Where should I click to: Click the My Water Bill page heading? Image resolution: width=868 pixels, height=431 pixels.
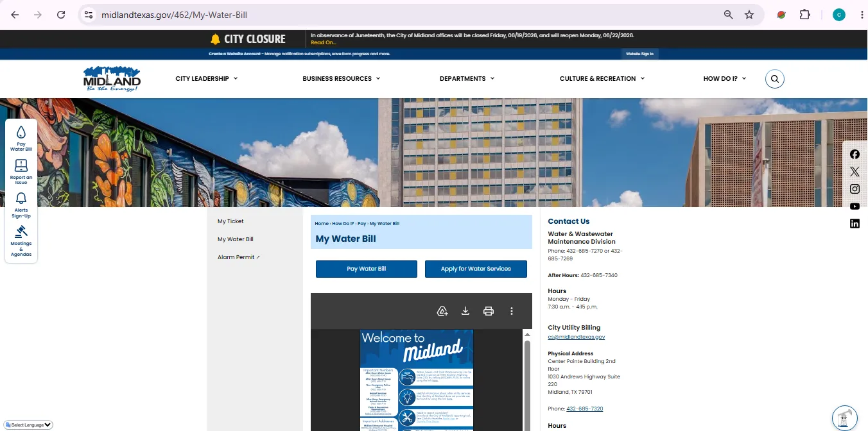point(345,239)
